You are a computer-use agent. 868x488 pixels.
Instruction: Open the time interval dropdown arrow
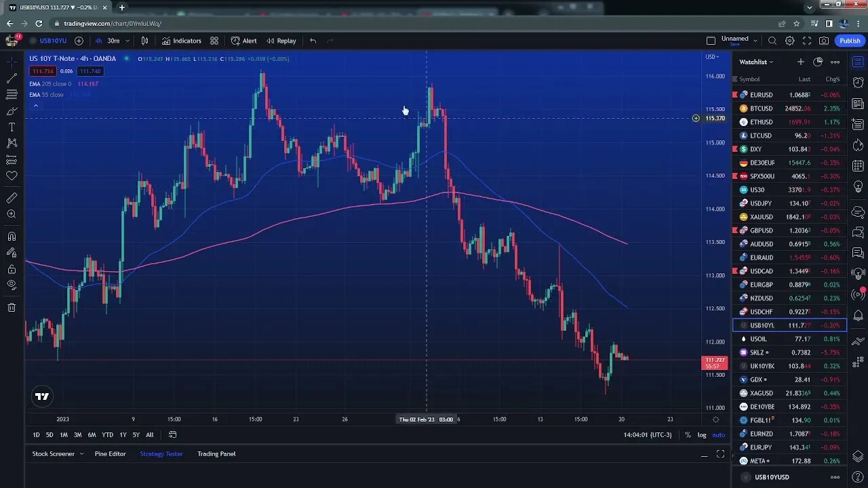pos(127,41)
